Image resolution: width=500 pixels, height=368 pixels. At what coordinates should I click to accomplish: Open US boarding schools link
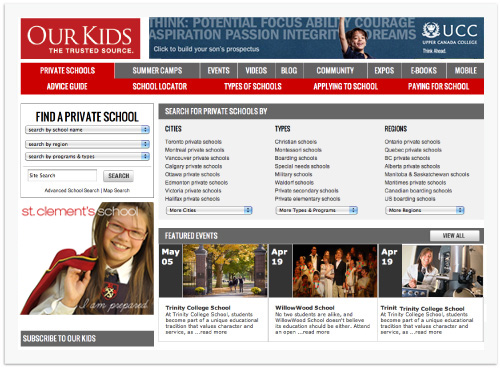(410, 199)
